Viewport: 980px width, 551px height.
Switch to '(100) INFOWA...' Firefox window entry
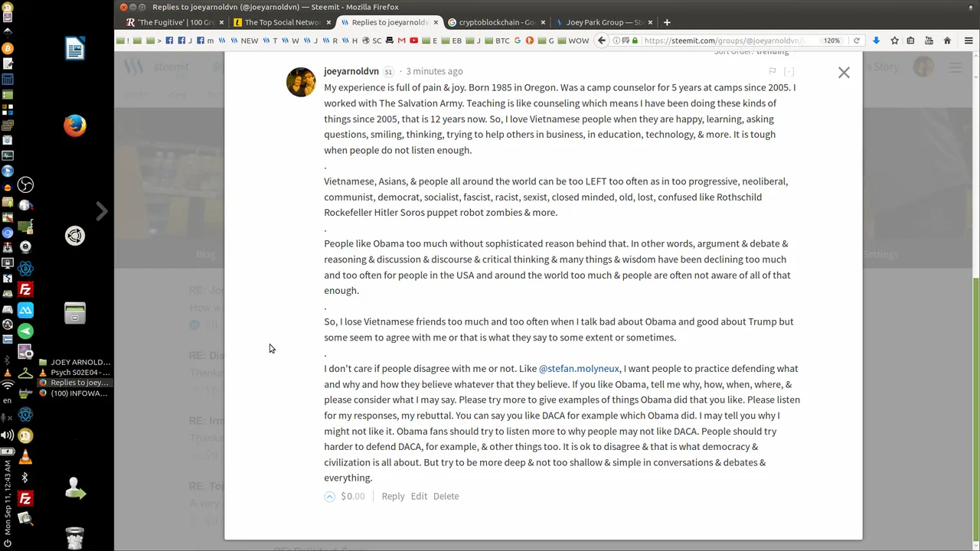(x=75, y=393)
